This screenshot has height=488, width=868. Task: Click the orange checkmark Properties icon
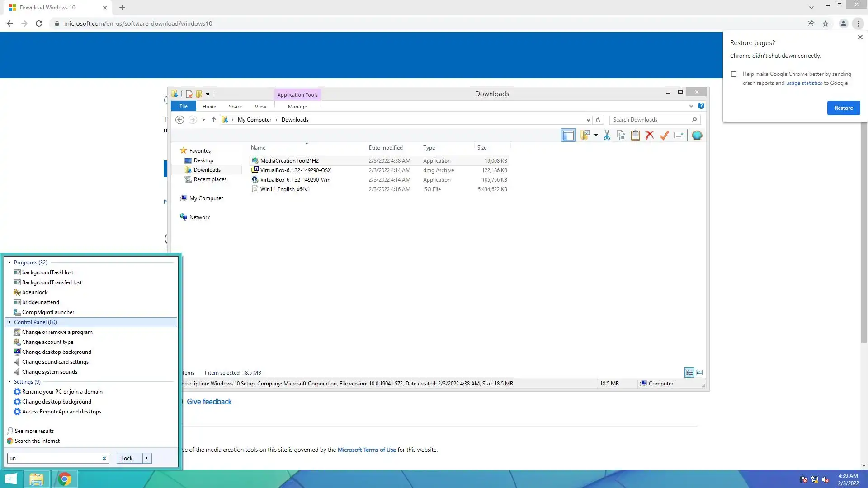pyautogui.click(x=664, y=135)
